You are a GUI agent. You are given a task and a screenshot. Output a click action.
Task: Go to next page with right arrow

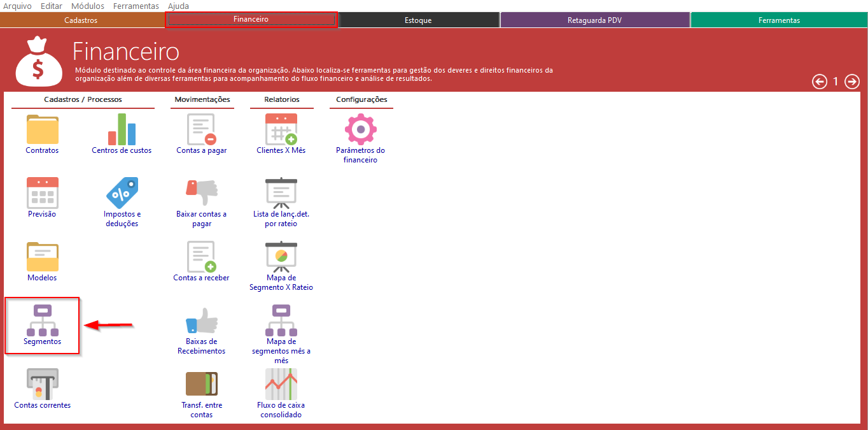click(x=851, y=82)
